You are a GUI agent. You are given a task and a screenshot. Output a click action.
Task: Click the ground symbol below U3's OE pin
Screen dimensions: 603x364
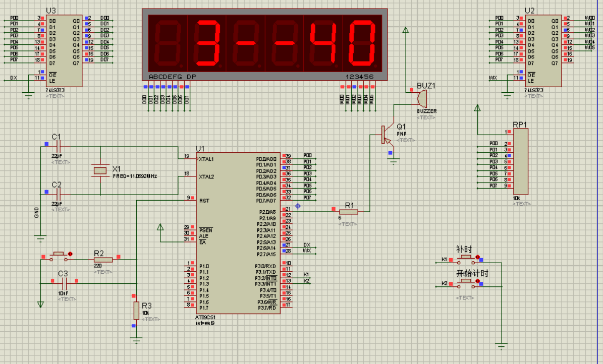tap(28, 95)
